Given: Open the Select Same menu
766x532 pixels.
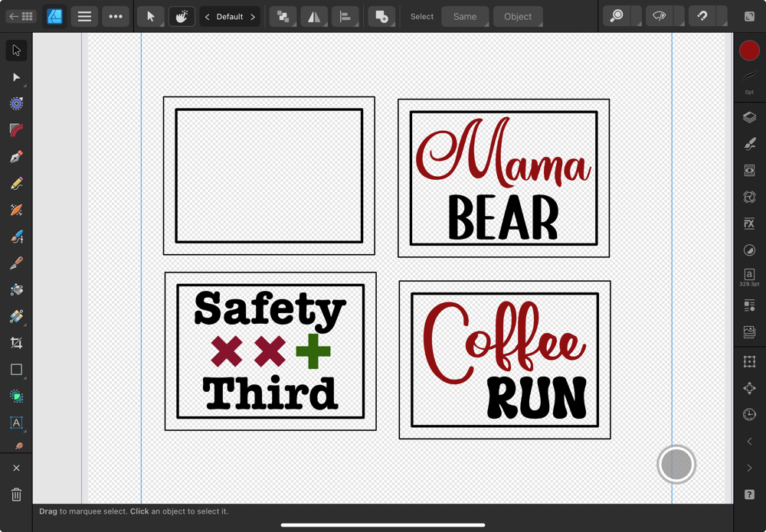Looking at the screenshot, I should [465, 17].
